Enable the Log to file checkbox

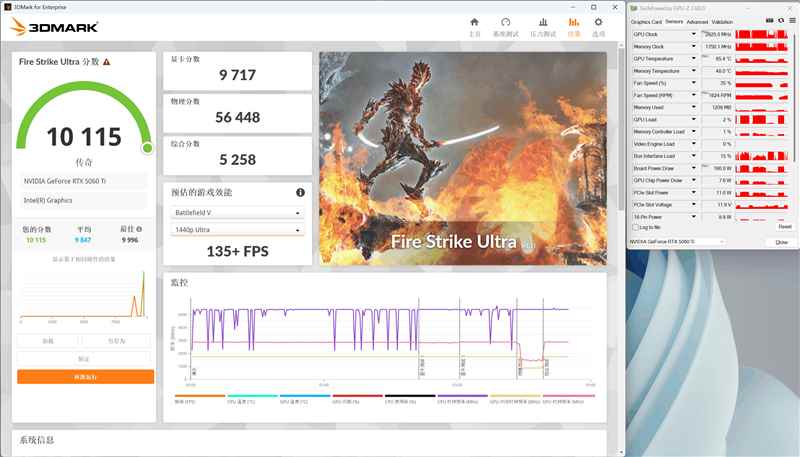point(634,227)
